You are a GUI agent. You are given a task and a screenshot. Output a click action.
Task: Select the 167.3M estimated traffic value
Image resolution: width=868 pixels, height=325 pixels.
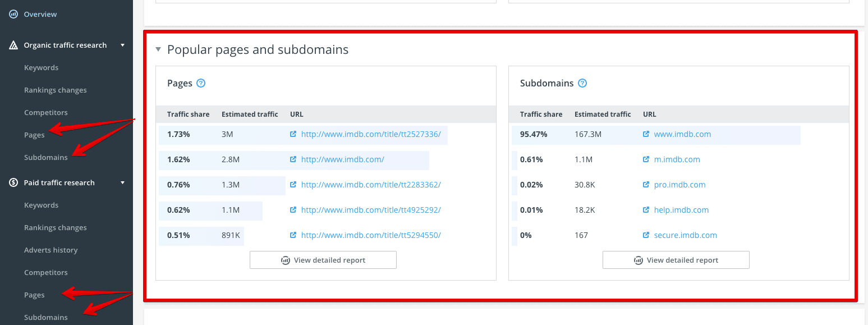point(588,134)
